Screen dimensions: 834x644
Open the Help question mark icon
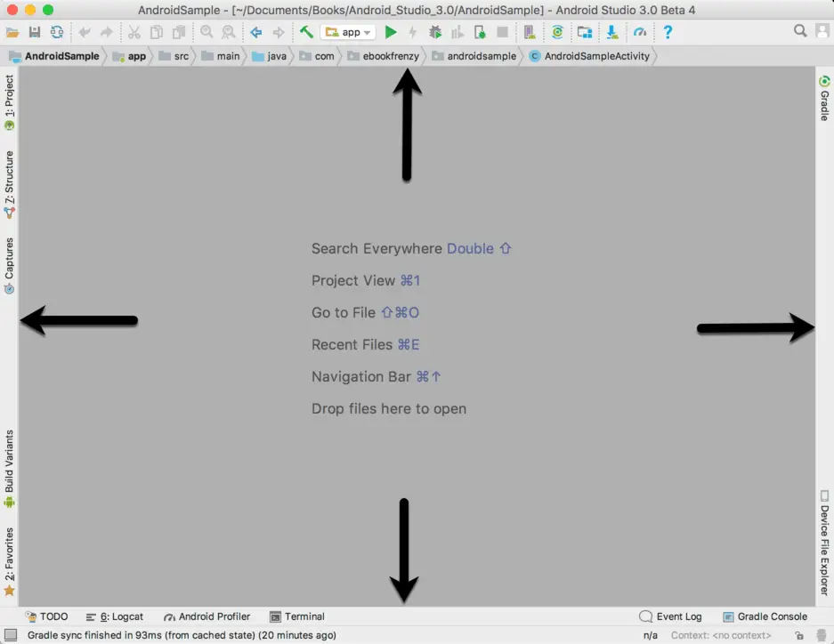click(x=668, y=32)
